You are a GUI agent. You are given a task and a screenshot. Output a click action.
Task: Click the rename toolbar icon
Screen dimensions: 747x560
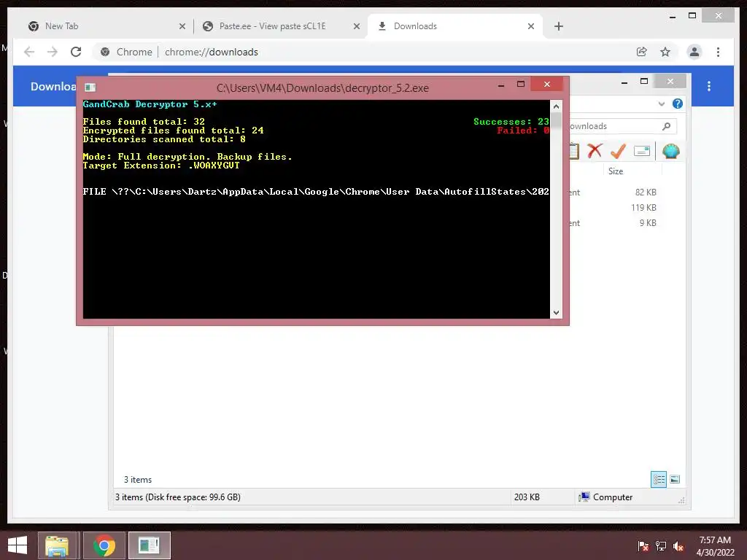[642, 152]
